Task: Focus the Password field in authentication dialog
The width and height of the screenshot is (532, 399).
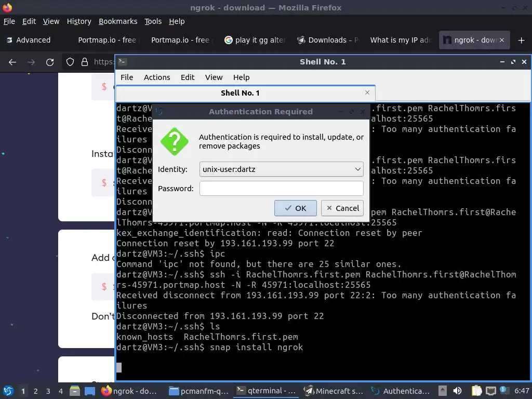Action: 281,188
